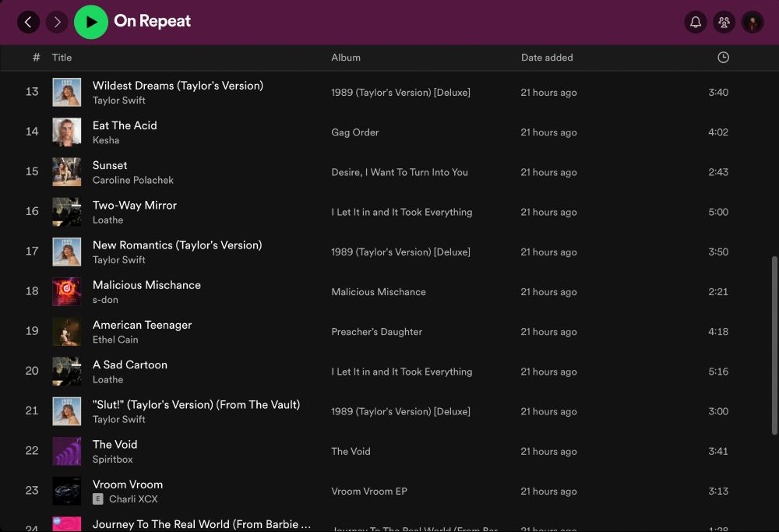Open the album link for Two-Way Mirror
The height and width of the screenshot is (532, 779).
(x=402, y=212)
